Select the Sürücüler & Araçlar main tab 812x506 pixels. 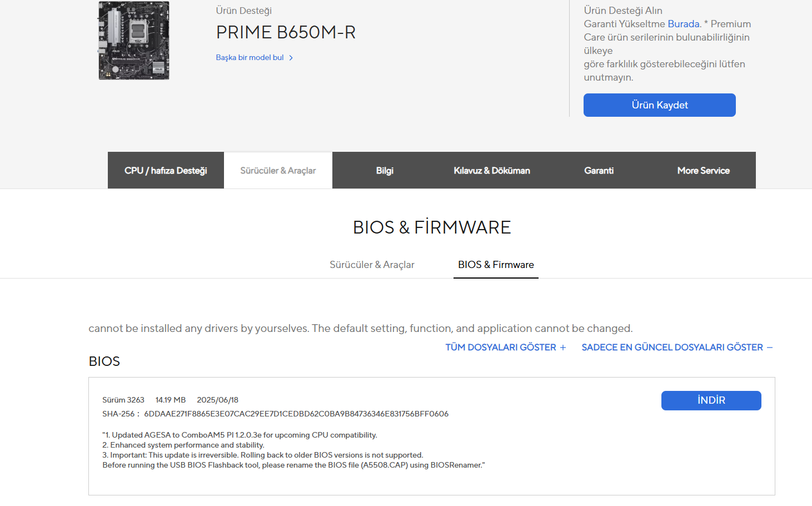tap(278, 170)
